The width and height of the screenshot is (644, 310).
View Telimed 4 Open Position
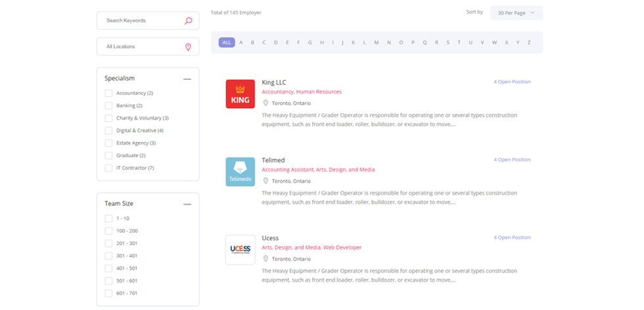tap(512, 159)
